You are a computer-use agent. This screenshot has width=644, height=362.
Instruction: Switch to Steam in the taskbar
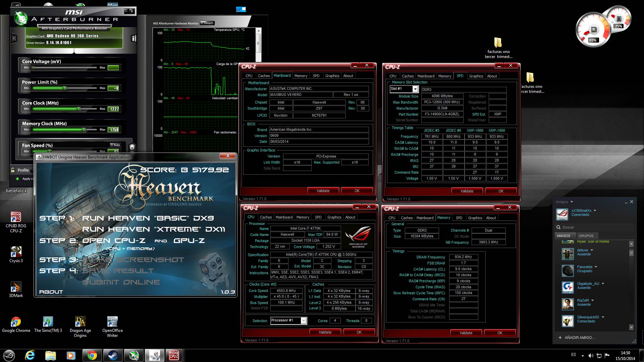point(113,355)
